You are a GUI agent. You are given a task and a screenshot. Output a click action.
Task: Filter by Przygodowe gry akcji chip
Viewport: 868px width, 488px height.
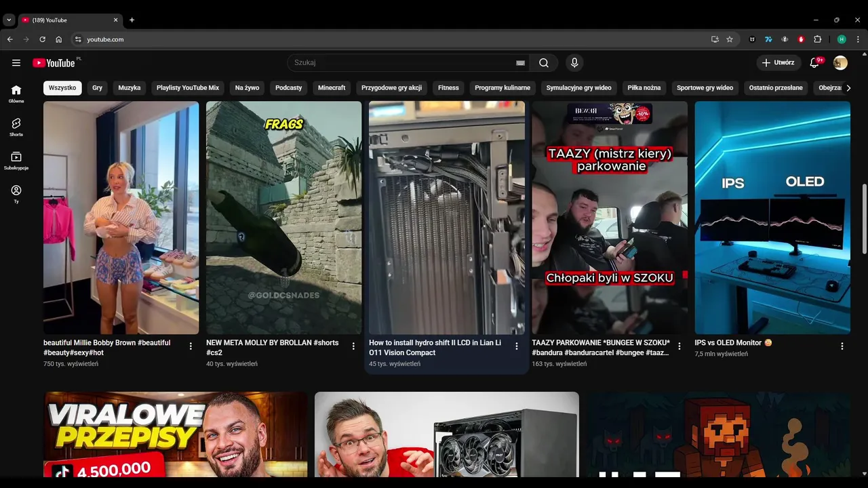pyautogui.click(x=392, y=88)
